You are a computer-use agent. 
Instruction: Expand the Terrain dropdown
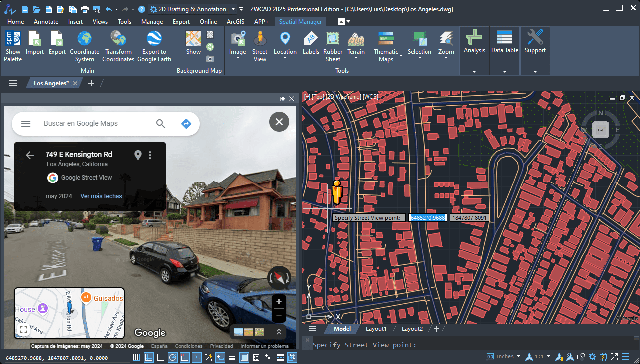[356, 58]
